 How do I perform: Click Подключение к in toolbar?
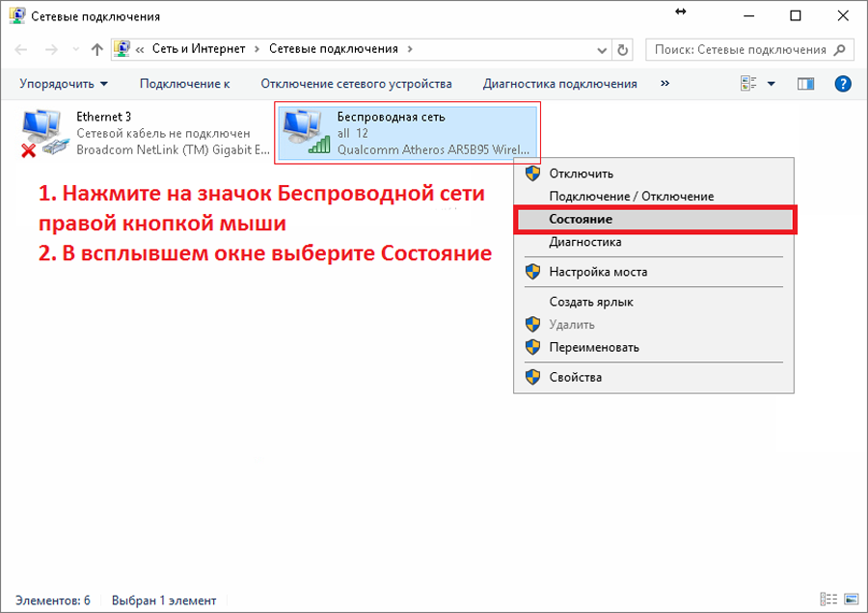click(184, 84)
